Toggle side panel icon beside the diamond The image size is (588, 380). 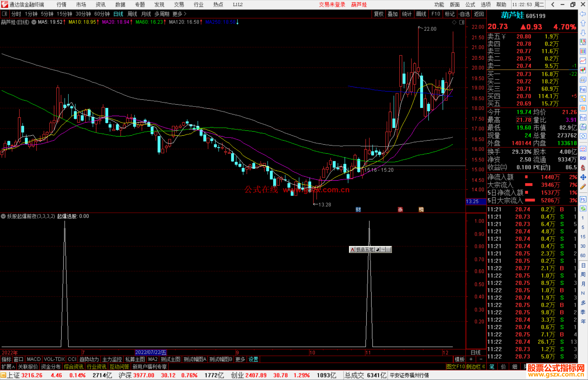pyautogui.click(x=462, y=22)
